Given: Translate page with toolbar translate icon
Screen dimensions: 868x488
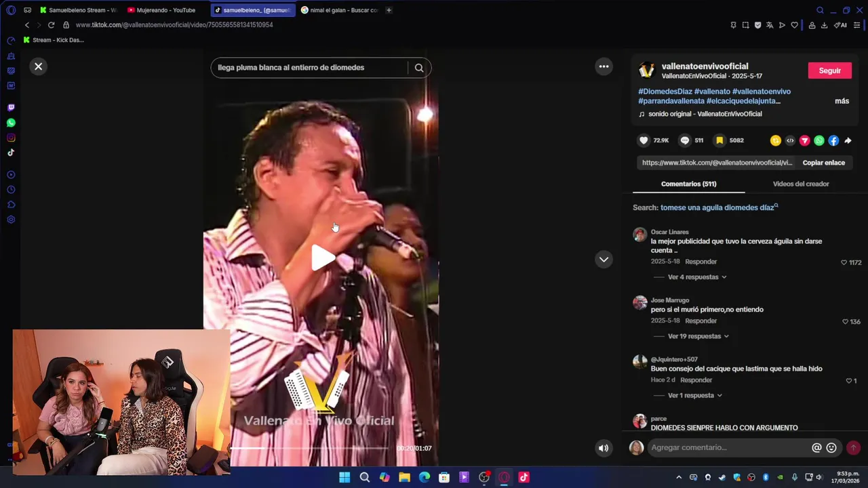Looking at the screenshot, I should (x=770, y=25).
